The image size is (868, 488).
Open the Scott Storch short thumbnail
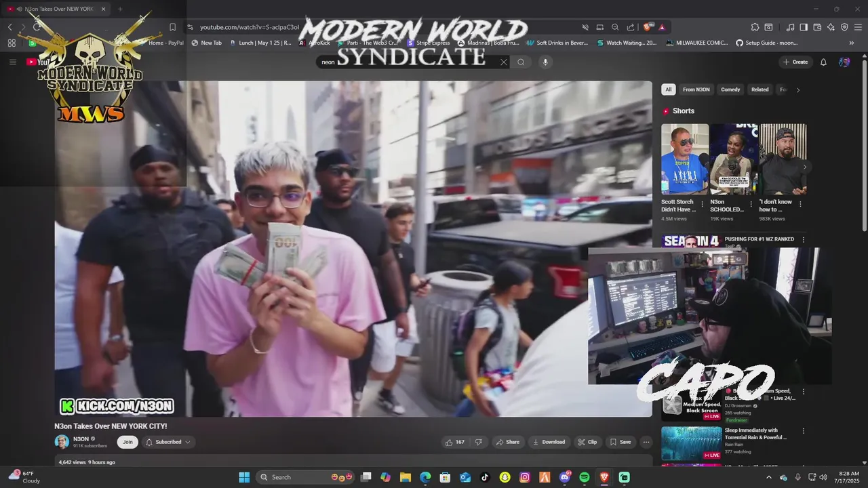(685, 159)
